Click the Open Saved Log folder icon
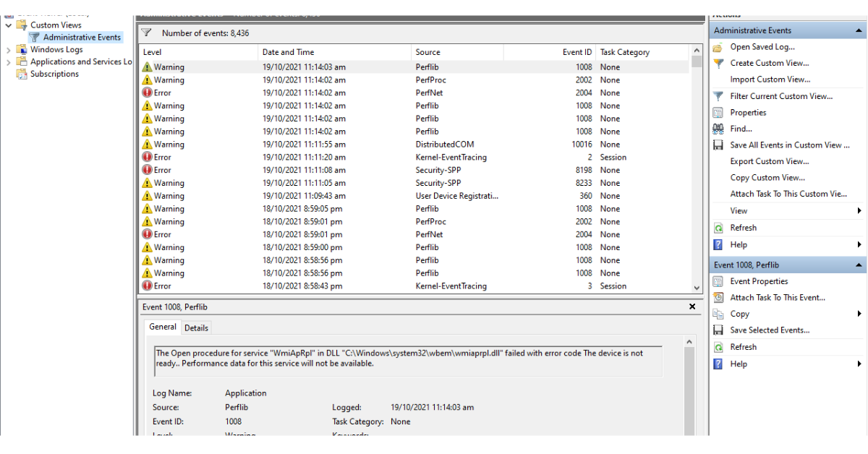Screen dimensions: 868x454 (718, 47)
